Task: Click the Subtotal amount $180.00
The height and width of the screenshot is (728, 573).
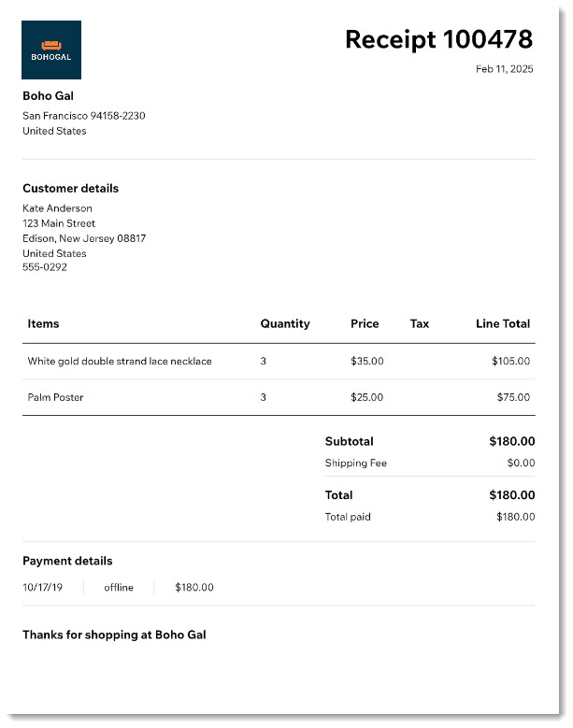Action: (511, 441)
